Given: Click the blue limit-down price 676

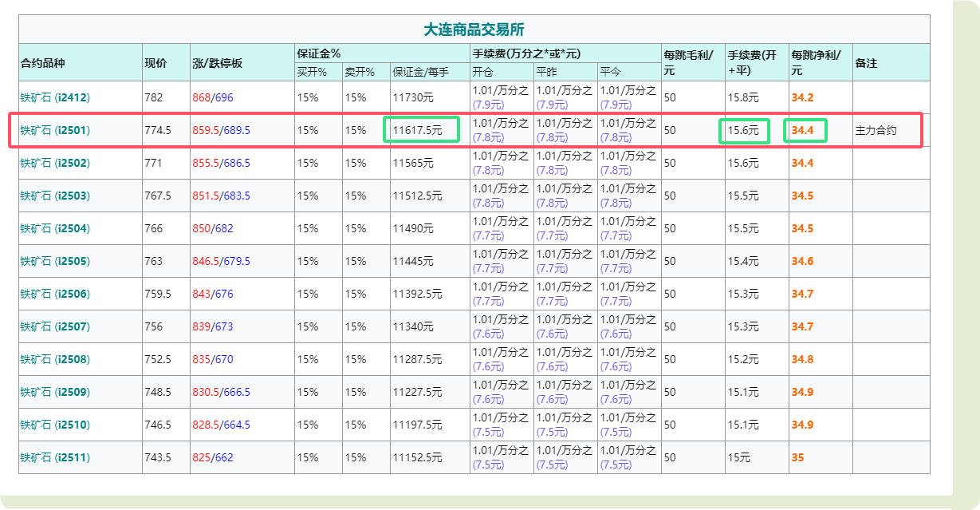Looking at the screenshot, I should (224, 294).
